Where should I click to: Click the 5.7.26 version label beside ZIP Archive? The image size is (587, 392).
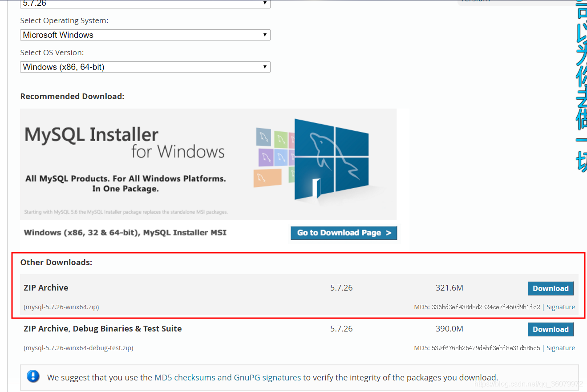(x=341, y=287)
